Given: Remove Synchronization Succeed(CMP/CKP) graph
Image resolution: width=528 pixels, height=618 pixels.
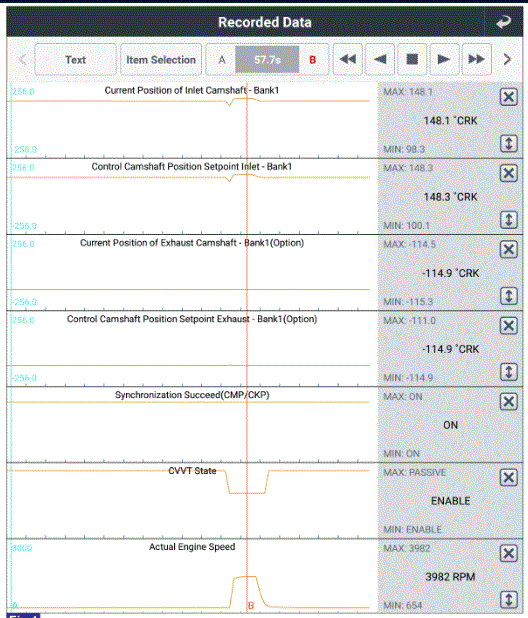Looking at the screenshot, I should coord(509,402).
